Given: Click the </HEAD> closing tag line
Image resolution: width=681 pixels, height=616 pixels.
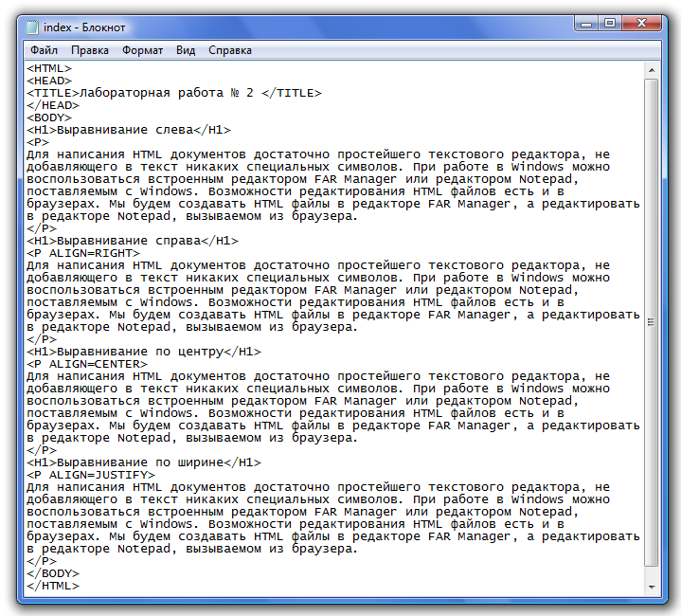Looking at the screenshot, I should click(x=53, y=105).
